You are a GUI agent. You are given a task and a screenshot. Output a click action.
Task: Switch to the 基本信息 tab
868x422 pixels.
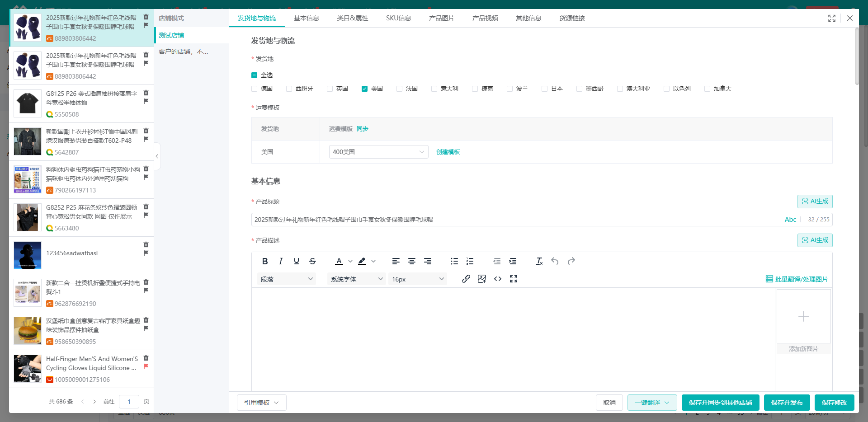pos(307,18)
